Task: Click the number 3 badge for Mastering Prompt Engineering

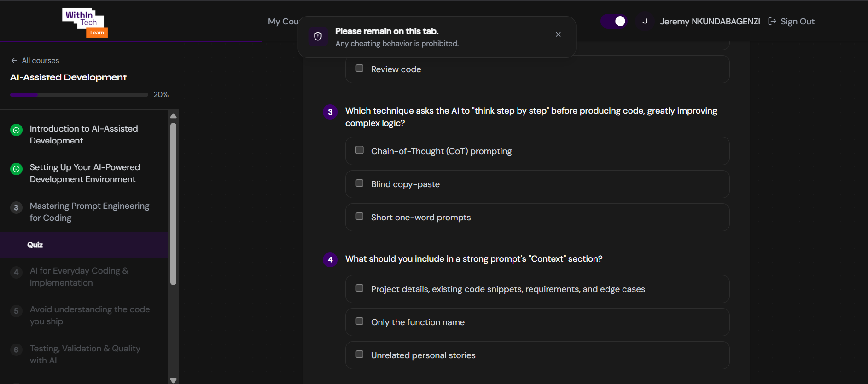Action: (x=16, y=207)
